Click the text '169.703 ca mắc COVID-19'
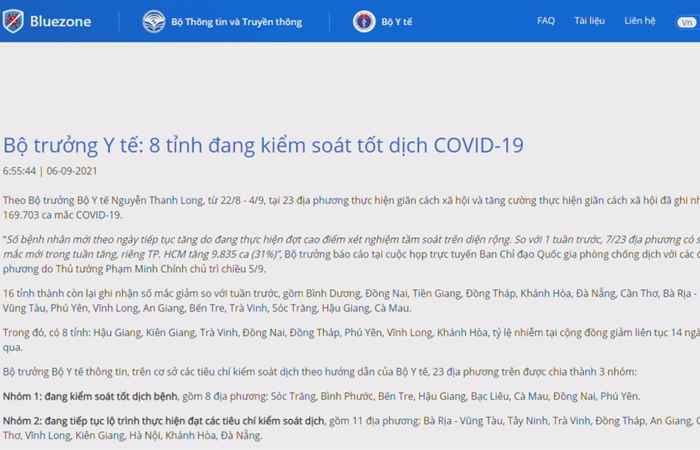 [62, 215]
